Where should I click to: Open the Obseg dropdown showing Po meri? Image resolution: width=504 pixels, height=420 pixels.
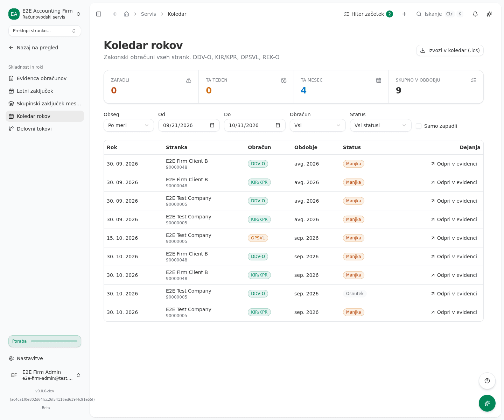(x=129, y=125)
